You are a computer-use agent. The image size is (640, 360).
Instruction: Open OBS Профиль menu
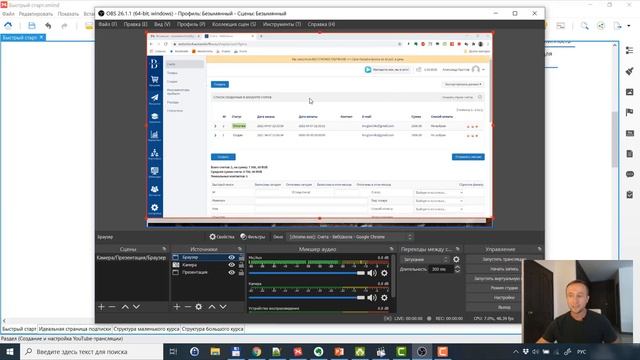click(x=191, y=24)
